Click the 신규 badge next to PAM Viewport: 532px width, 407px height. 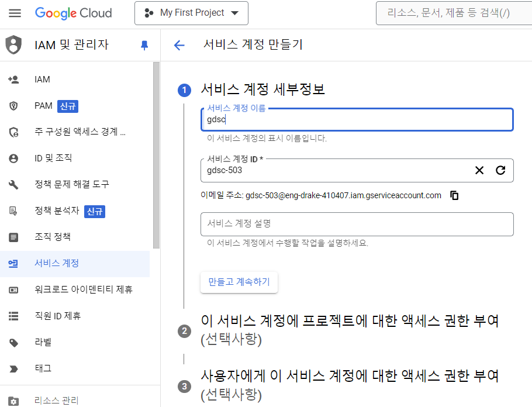[67, 106]
